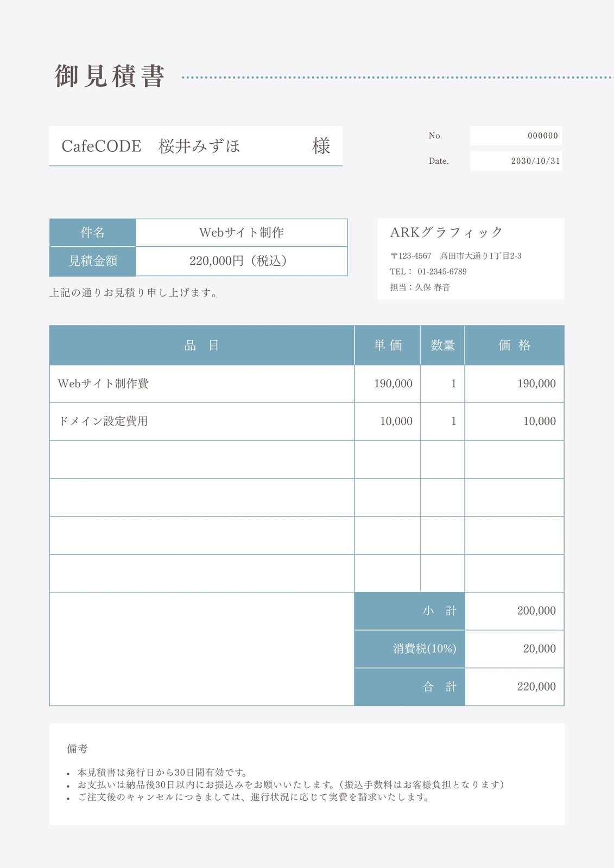614x868 pixels.
Task: Click the 価 格 column header
Action: click(x=515, y=346)
